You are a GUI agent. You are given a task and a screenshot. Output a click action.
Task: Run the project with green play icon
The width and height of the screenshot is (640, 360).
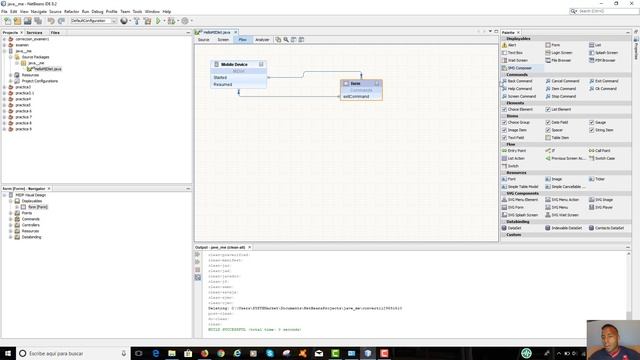(158, 21)
